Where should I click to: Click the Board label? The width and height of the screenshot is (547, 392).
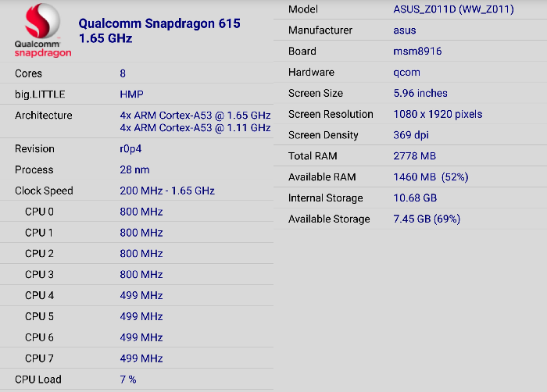[x=302, y=52]
